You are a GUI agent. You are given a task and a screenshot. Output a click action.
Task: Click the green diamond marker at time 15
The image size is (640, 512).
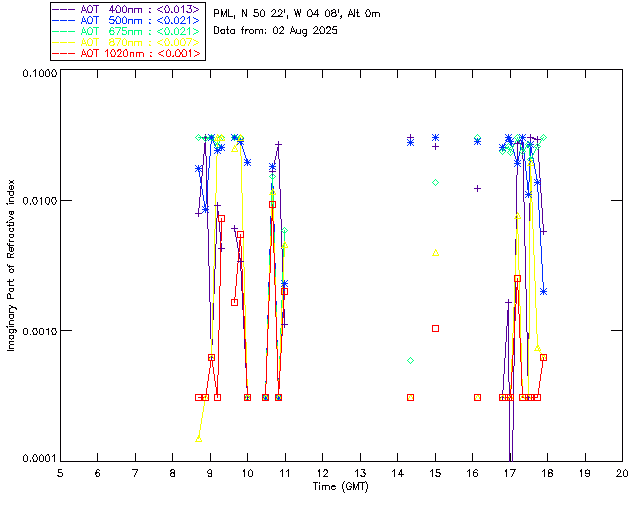435,182
